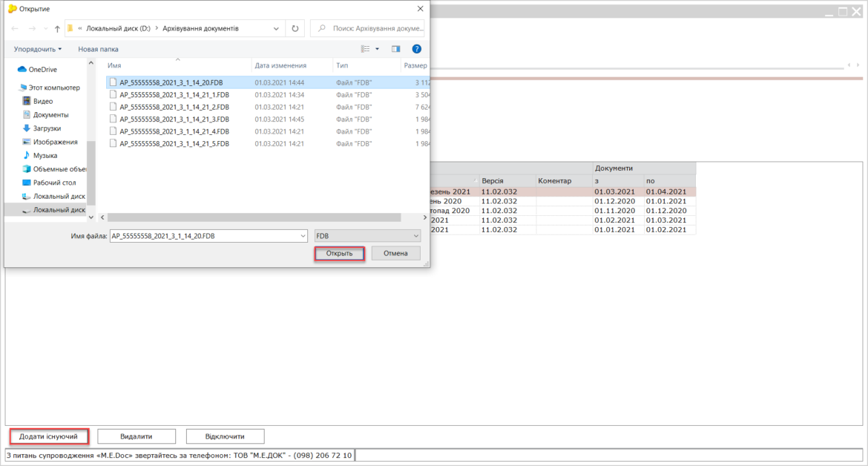Select file AP_55555558_2021_3_1_14_21_5.FDB
868x466 pixels.
tap(267, 143)
